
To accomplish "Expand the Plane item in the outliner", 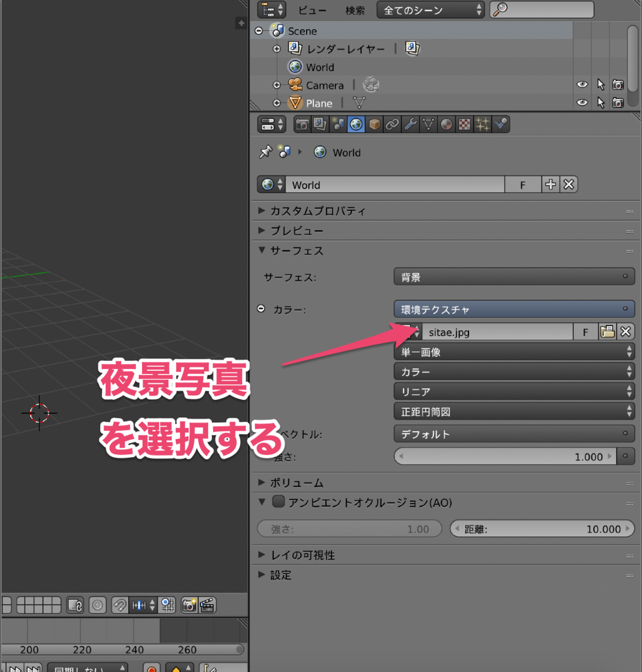I will point(277,102).
